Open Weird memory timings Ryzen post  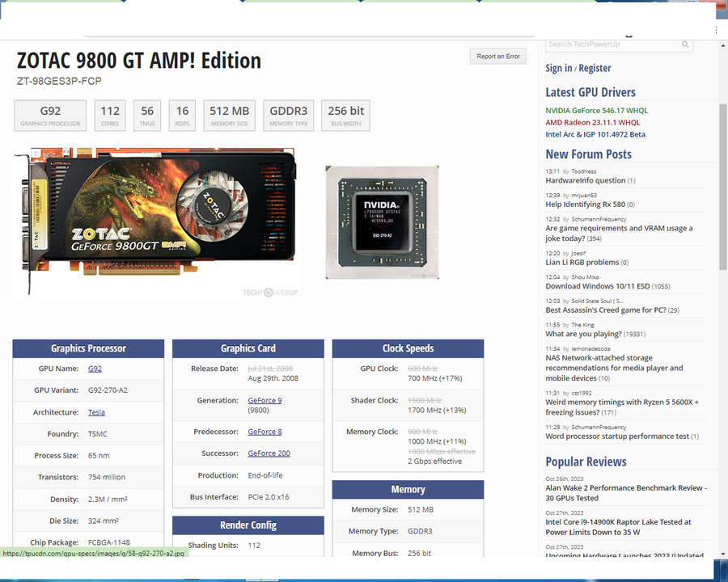tap(622, 407)
